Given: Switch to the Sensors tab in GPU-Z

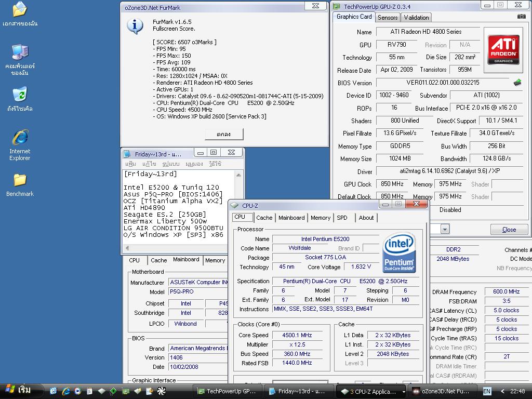Looking at the screenshot, I should tap(388, 17).
